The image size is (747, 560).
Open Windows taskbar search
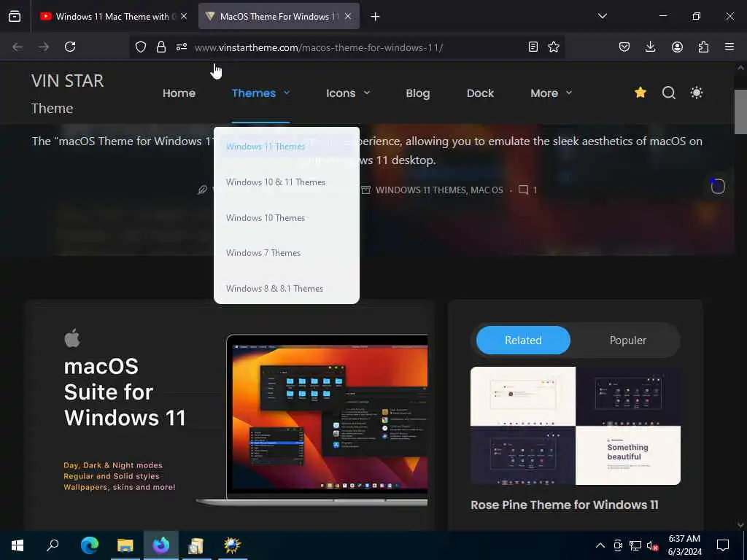coord(53,545)
